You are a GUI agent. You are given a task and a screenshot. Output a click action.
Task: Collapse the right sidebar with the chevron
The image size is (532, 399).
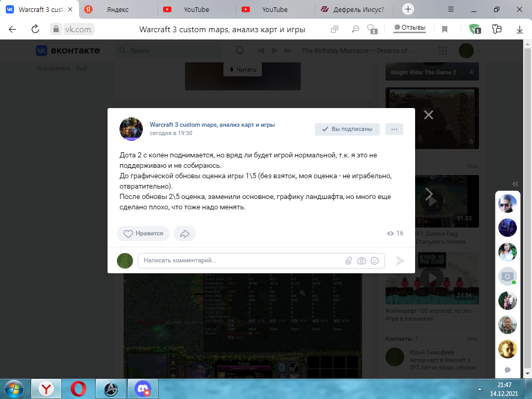pyautogui.click(x=515, y=183)
